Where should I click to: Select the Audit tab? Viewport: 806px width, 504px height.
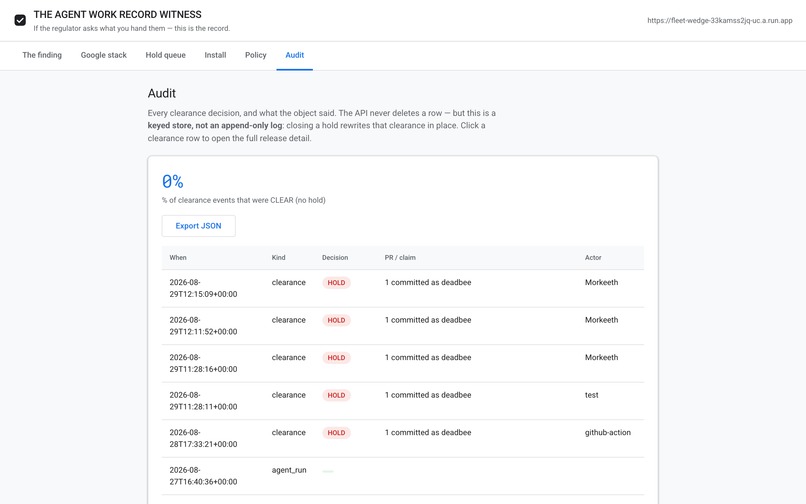click(295, 55)
